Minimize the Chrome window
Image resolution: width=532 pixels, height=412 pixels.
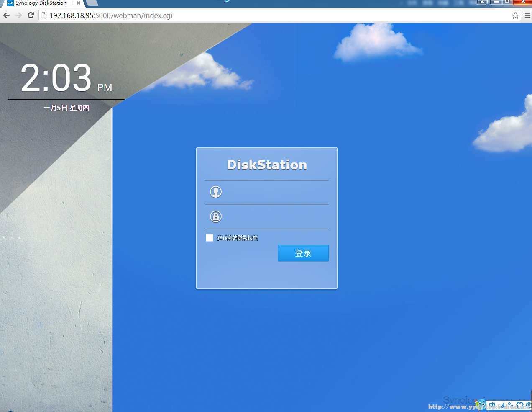[496, 2]
